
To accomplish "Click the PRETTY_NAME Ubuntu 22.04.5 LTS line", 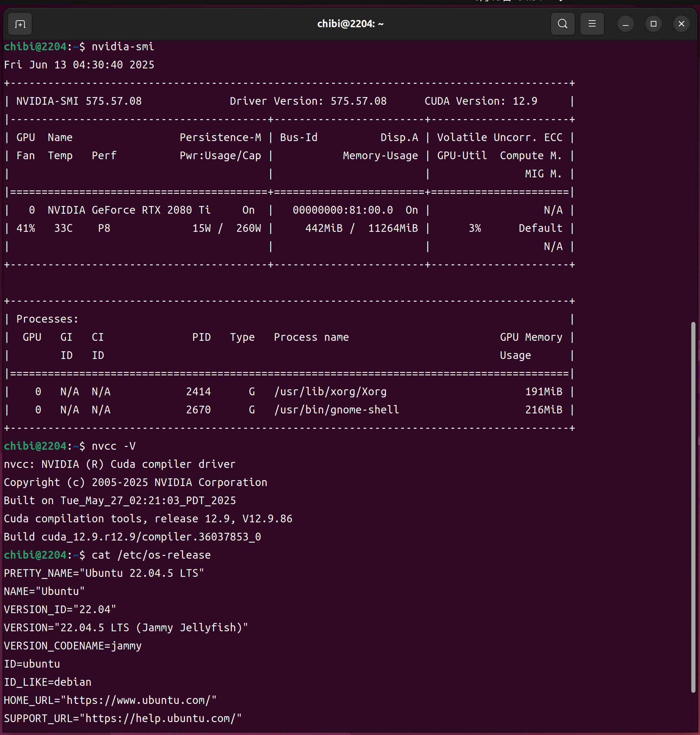I will click(x=104, y=573).
